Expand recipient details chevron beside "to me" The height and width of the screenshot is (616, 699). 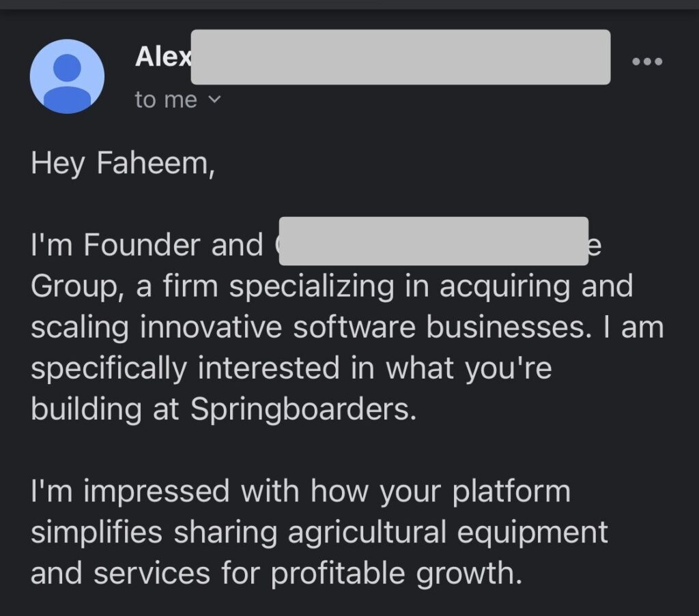pyautogui.click(x=214, y=100)
